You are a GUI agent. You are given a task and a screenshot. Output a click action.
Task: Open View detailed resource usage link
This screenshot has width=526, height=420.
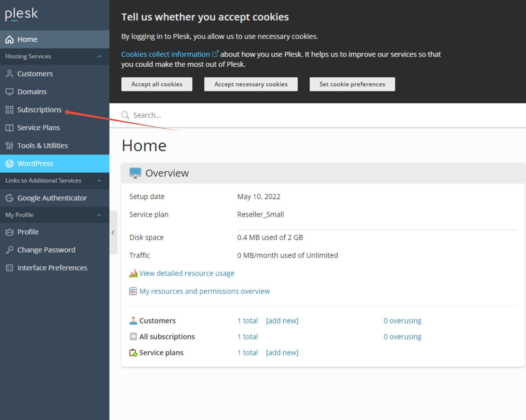click(187, 273)
